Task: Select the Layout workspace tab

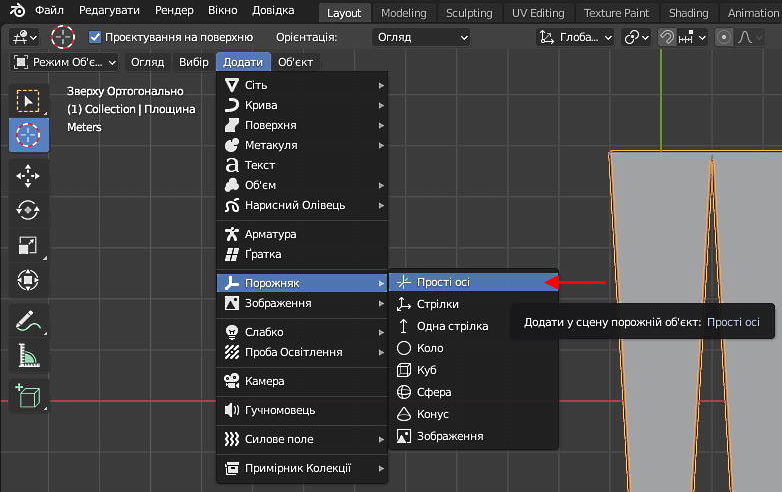Action: 344,13
